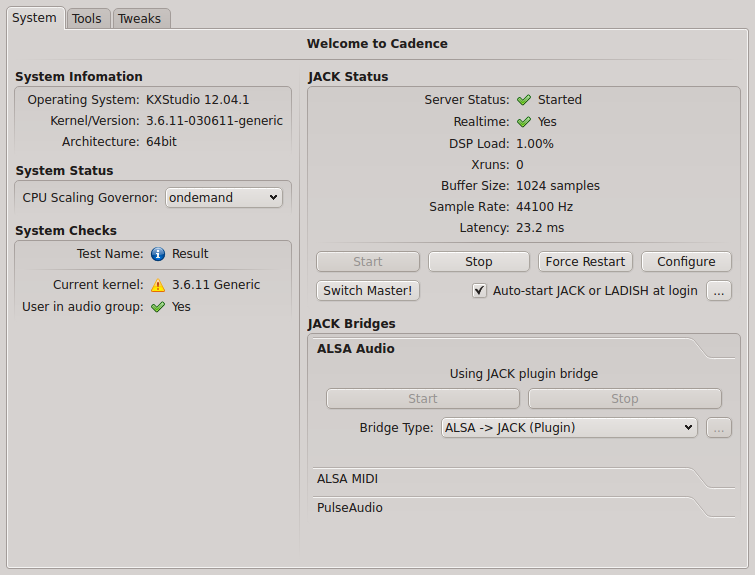Click the Using JACK plugin bridge label

[x=524, y=374]
